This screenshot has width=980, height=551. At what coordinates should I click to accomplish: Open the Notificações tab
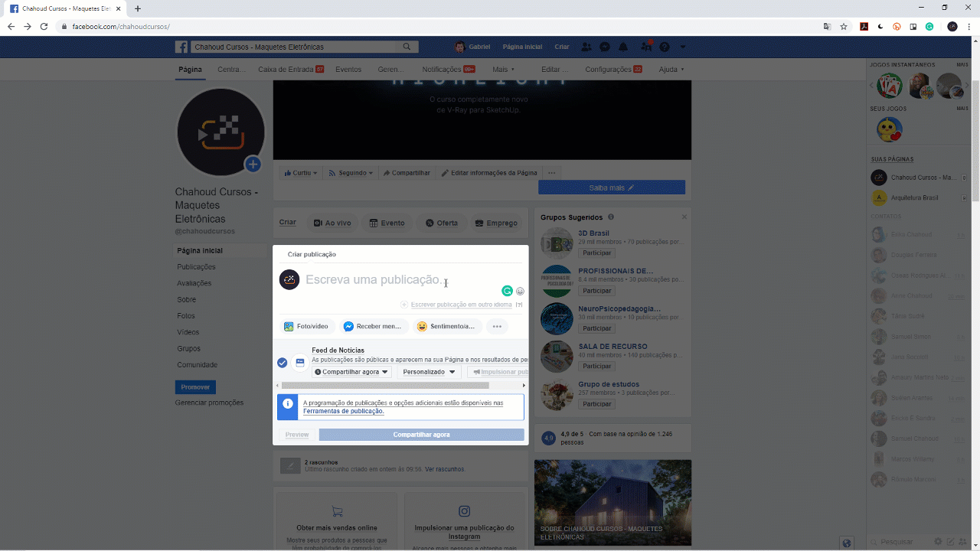(449, 70)
